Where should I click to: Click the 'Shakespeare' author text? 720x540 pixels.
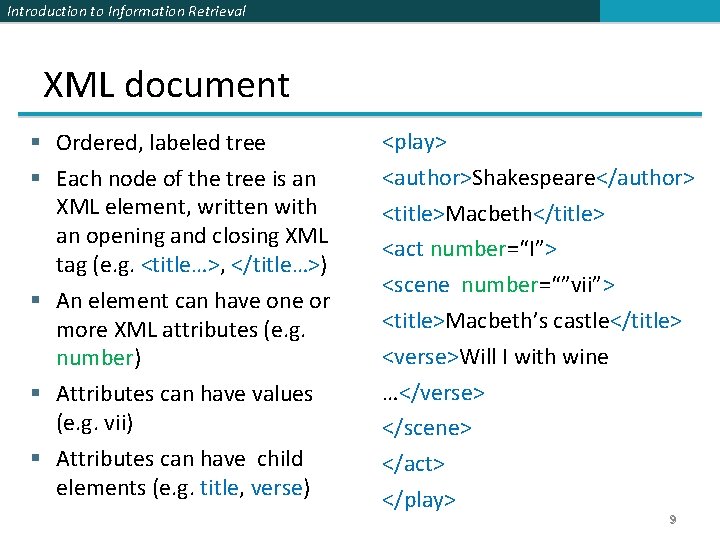(x=534, y=178)
